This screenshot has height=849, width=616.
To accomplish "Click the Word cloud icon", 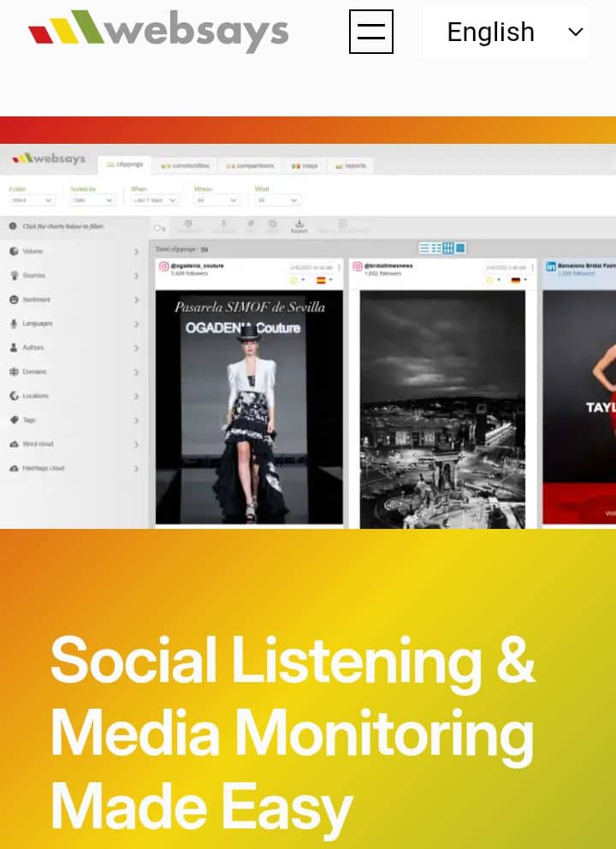I will click(x=14, y=444).
